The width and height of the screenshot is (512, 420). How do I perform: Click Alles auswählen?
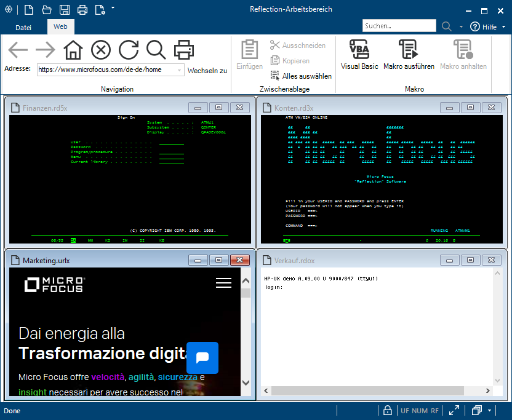pos(301,76)
